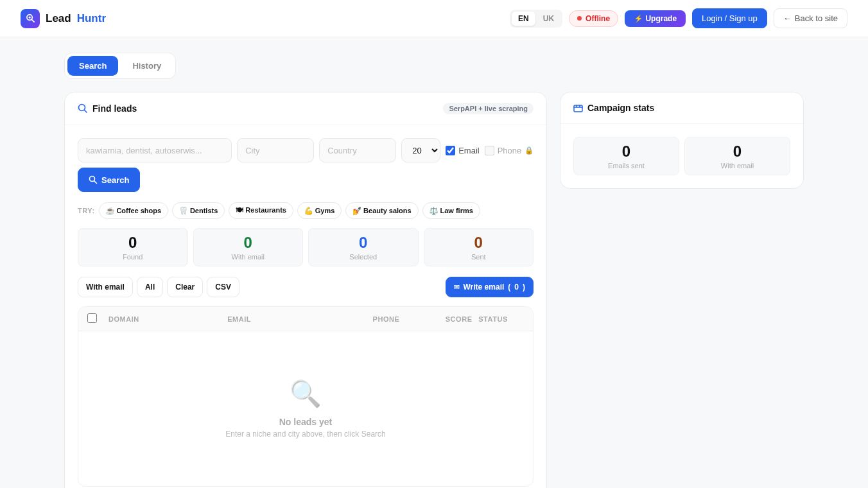The image size is (868, 488).
Task: Try the Beauty salons suggestion
Action: coord(382,211)
